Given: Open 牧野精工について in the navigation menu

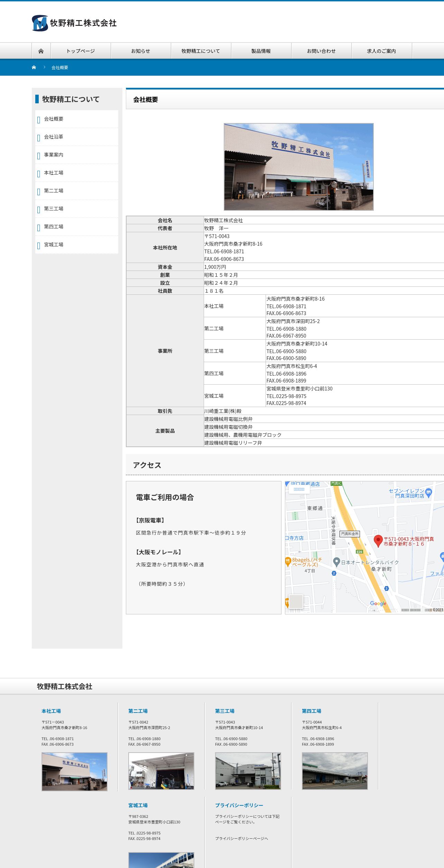Looking at the screenshot, I should pyautogui.click(x=201, y=51).
